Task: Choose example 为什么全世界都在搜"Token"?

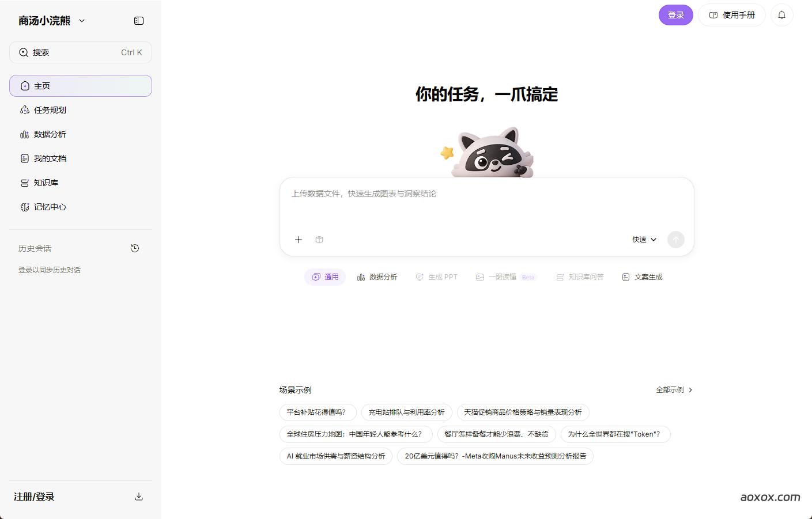Action: coord(615,434)
